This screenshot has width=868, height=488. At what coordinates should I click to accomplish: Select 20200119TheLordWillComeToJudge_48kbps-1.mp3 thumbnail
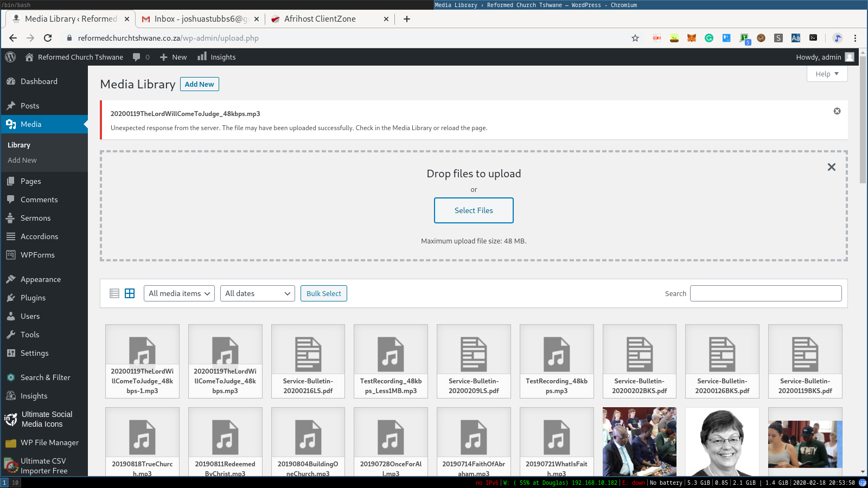tap(142, 361)
